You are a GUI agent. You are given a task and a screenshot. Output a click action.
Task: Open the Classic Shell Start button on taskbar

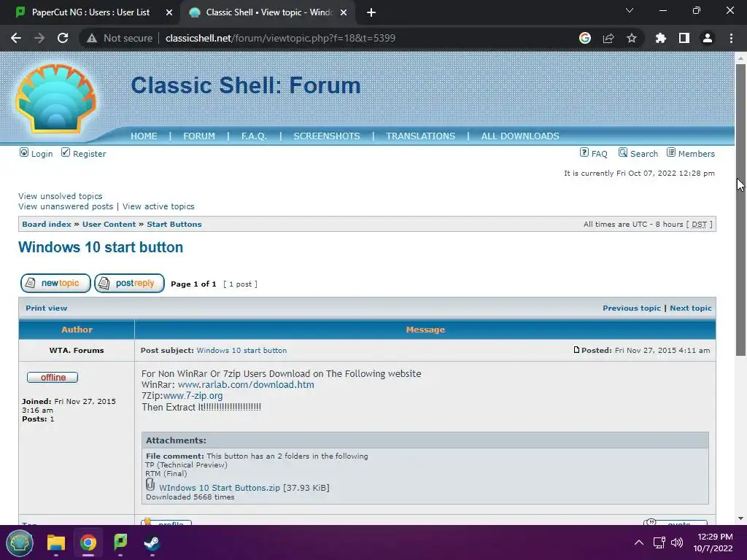20,542
